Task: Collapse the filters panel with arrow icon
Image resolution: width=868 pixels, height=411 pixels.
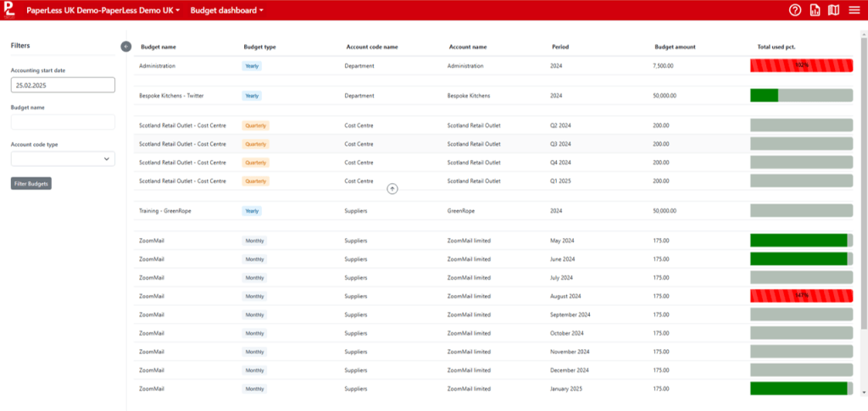Action: click(126, 46)
